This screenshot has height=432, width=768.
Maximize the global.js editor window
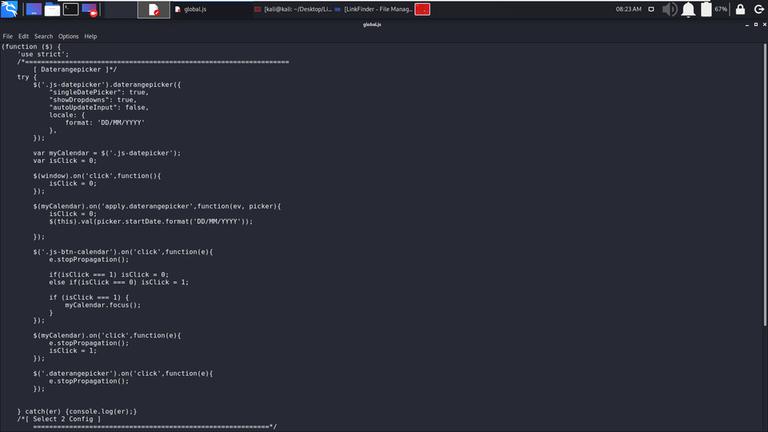756,24
